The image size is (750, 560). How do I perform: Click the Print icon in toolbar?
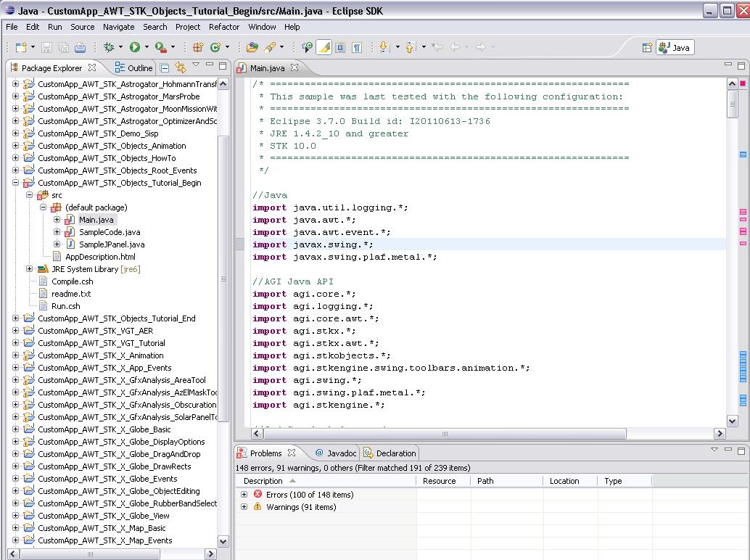pyautogui.click(x=81, y=47)
